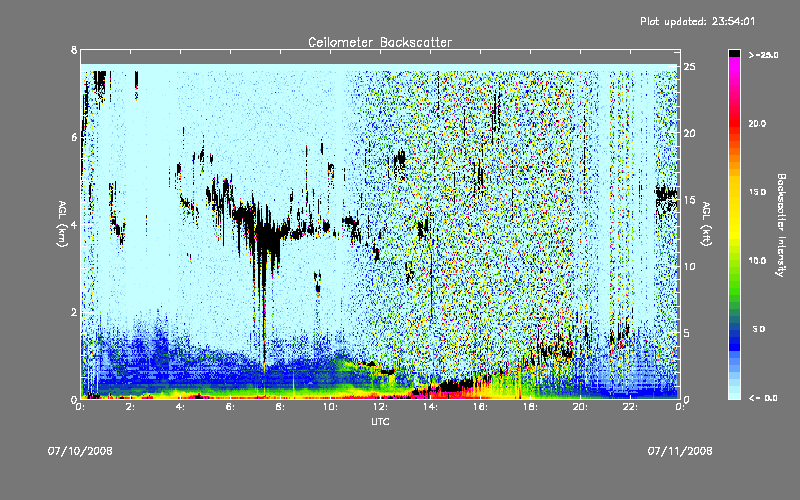Click the '6' km tick on left axis

coord(74,137)
